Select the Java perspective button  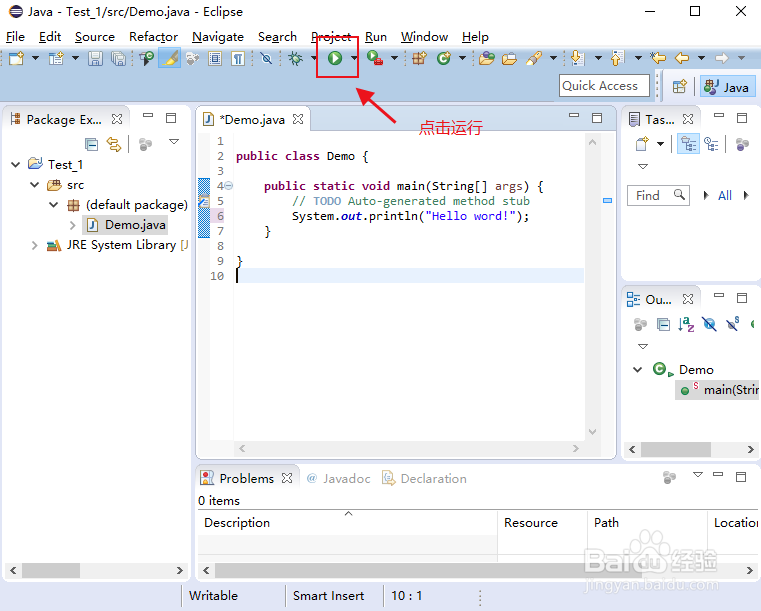tap(727, 87)
